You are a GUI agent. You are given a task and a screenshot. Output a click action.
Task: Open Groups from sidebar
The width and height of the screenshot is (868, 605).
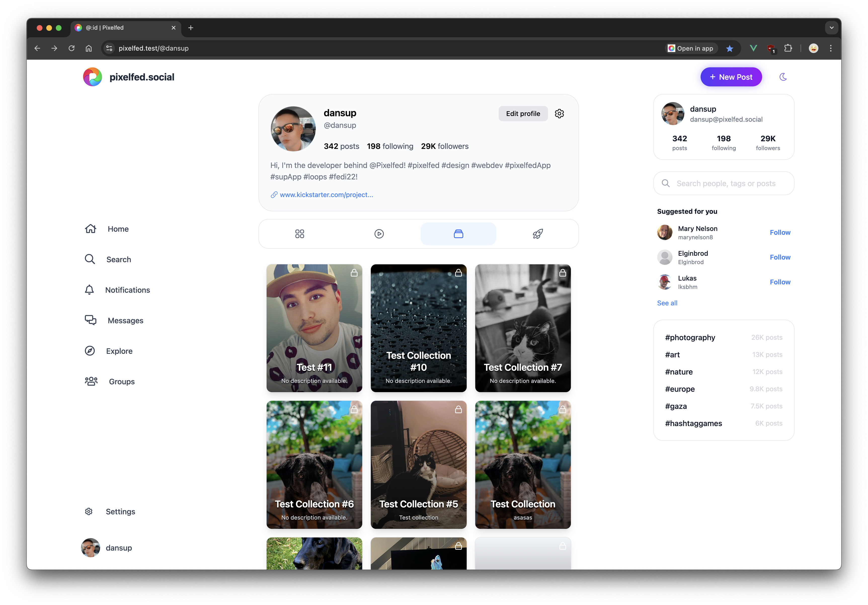110,382
